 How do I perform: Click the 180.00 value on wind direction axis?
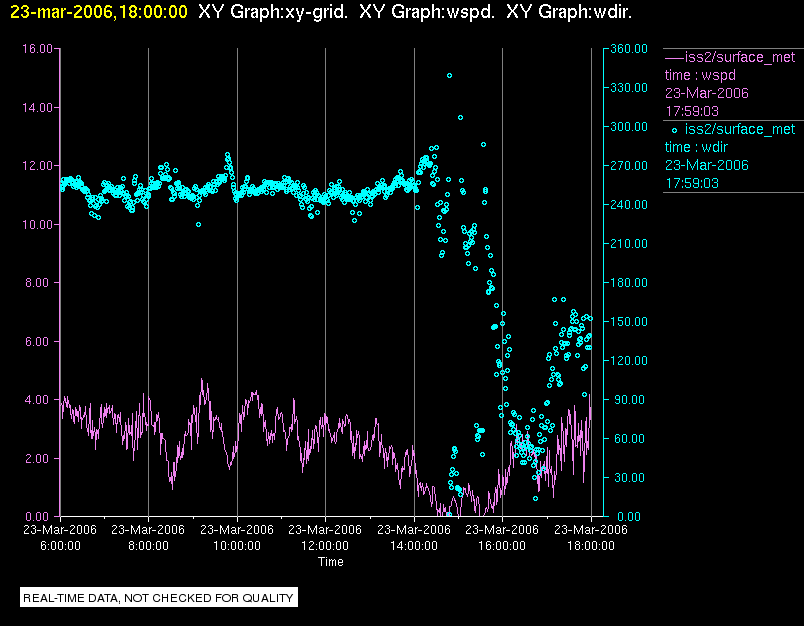(629, 283)
